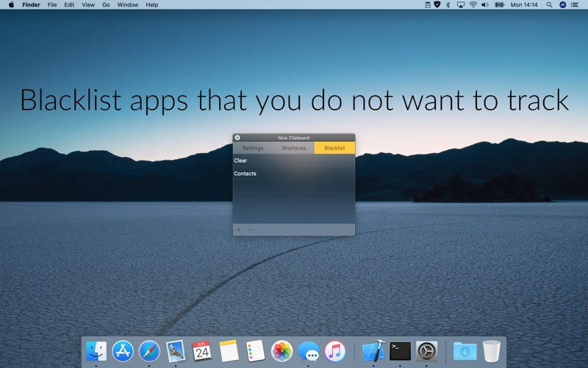Switch to the Settings tab

(x=253, y=148)
